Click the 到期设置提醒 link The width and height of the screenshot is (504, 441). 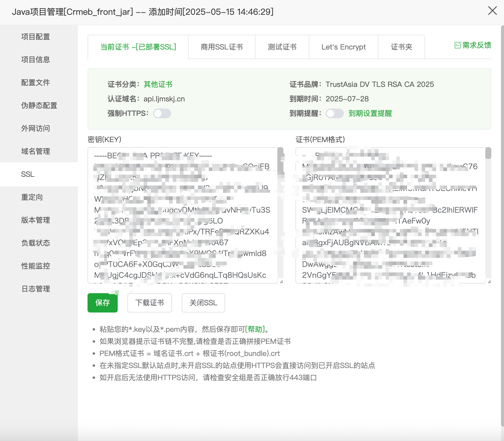point(370,113)
